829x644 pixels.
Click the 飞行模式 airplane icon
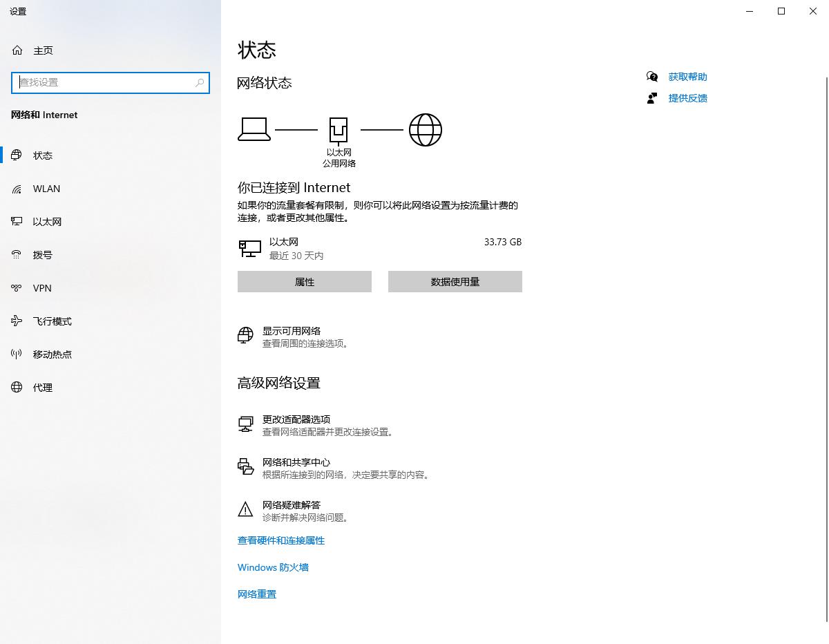coord(17,321)
